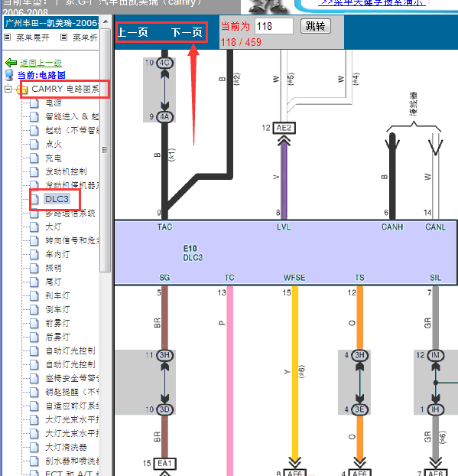Viewport: 458px width, 476px height.
Task: Click the AE2 connector label
Action: coord(284,128)
